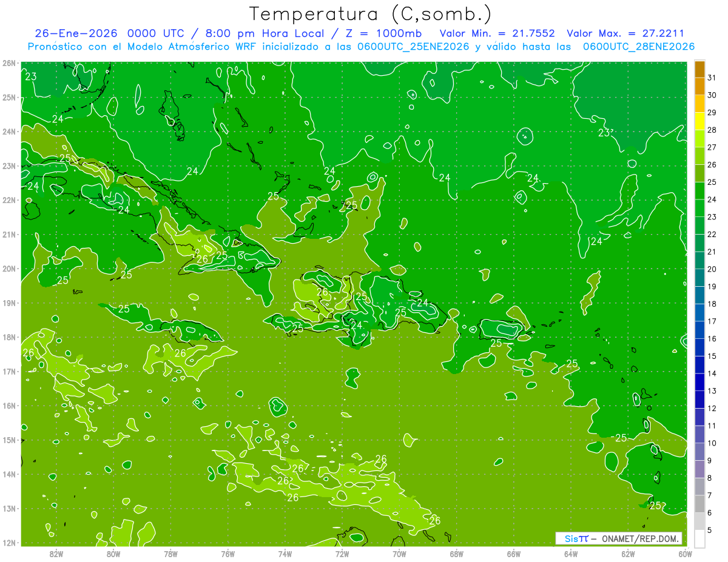Click the legend scale value '11'
728x562 pixels.
click(712, 426)
